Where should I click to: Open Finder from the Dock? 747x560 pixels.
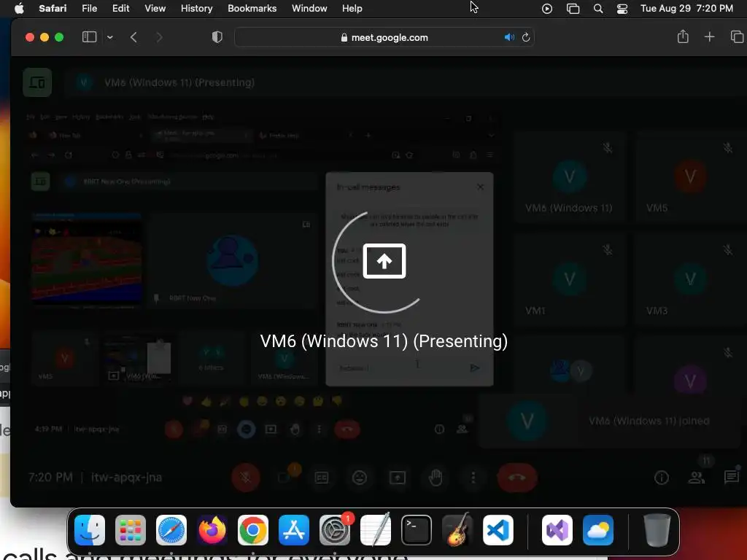90,530
